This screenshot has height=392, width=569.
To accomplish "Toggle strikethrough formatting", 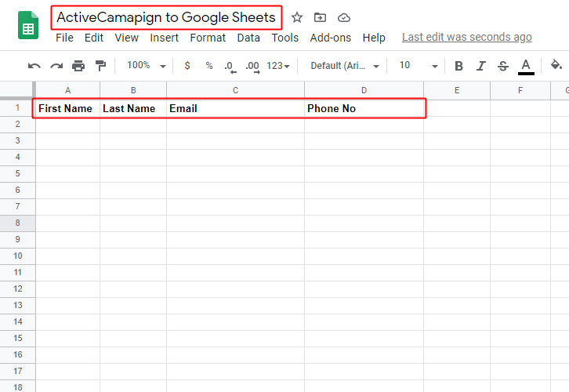I will point(503,66).
